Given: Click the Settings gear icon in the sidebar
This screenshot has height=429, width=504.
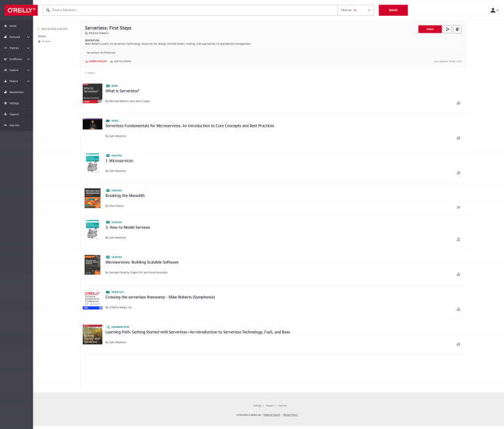Looking at the screenshot, I should click(x=5, y=103).
